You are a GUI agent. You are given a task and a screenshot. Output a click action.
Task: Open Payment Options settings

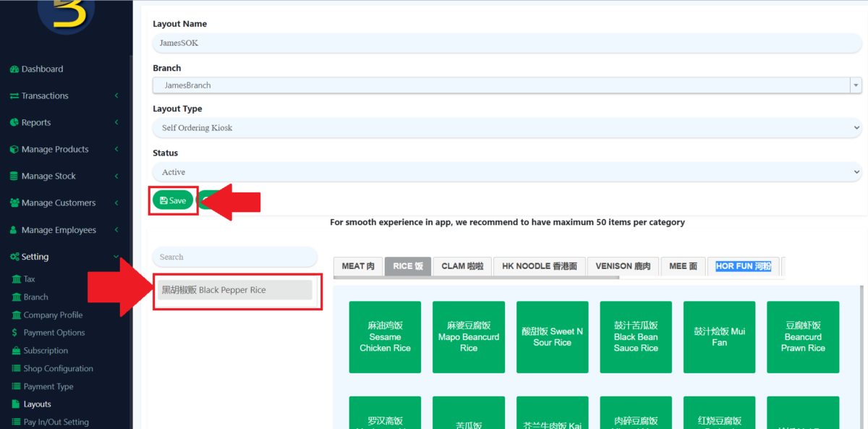(x=52, y=332)
